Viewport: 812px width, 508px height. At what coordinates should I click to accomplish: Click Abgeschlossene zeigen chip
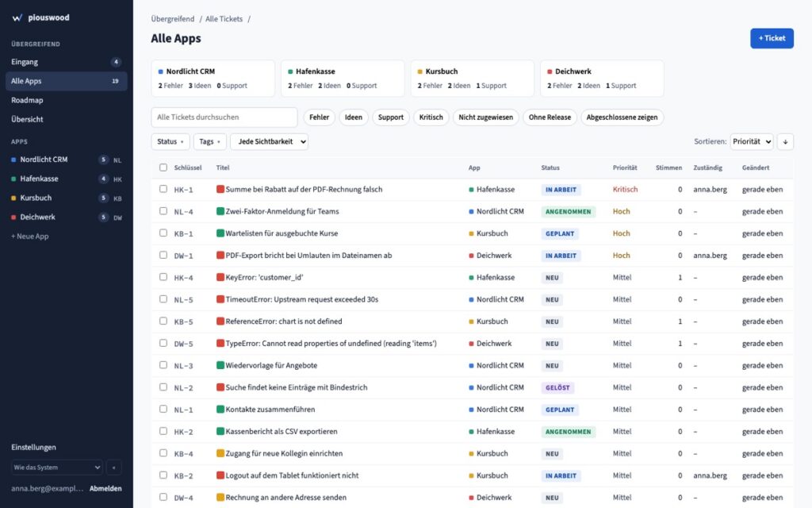click(x=622, y=117)
